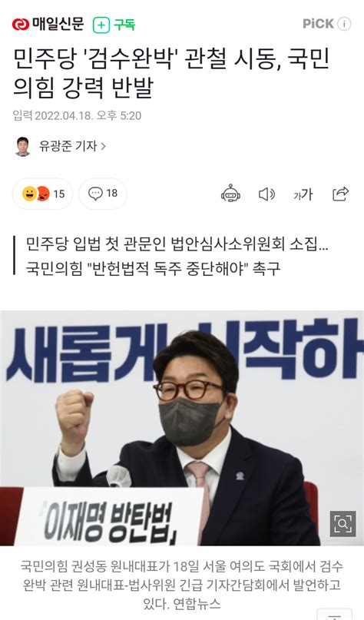Subscribe using the green plus 구독 button
The height and width of the screenshot is (620, 364).
[114, 25]
